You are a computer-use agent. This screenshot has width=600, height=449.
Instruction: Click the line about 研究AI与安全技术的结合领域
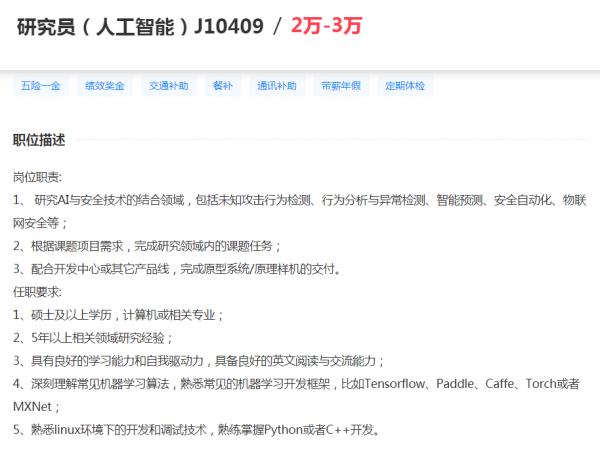[300, 200]
